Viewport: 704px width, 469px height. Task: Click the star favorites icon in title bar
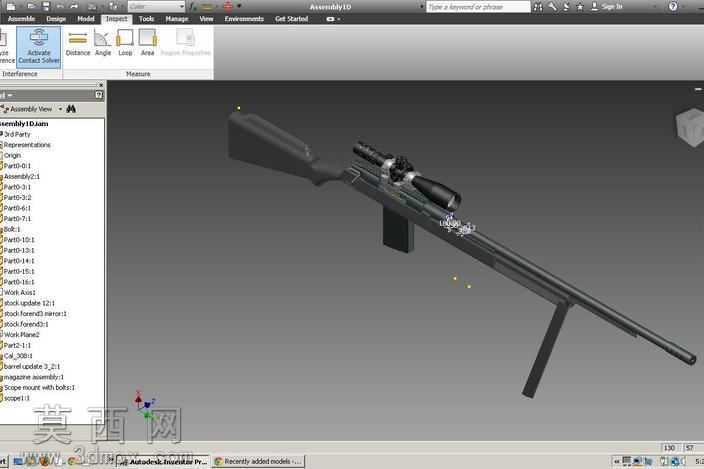click(580, 7)
